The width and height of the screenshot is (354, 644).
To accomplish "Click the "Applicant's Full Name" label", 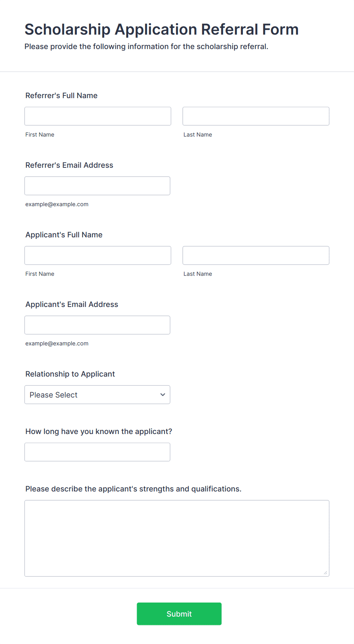I will pyautogui.click(x=64, y=235).
